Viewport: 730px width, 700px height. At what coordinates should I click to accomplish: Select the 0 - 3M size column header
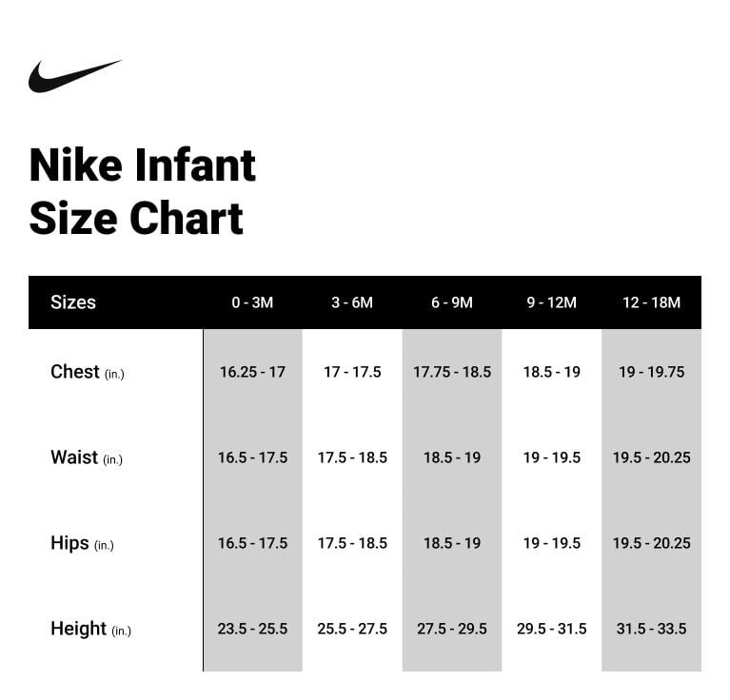[252, 302]
